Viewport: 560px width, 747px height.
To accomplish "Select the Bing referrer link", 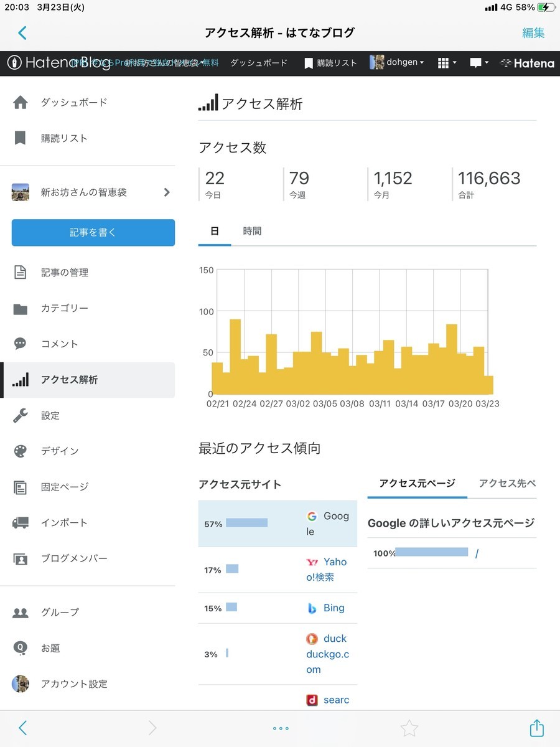I will [334, 608].
